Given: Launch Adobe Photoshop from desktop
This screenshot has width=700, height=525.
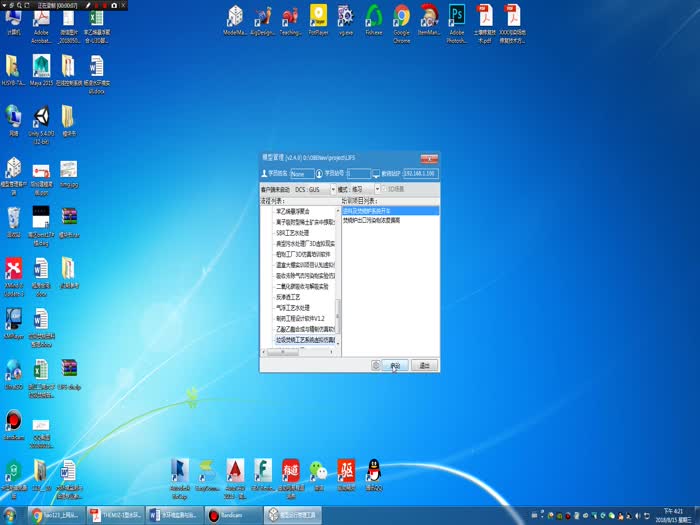Looking at the screenshot, I should (x=457, y=18).
